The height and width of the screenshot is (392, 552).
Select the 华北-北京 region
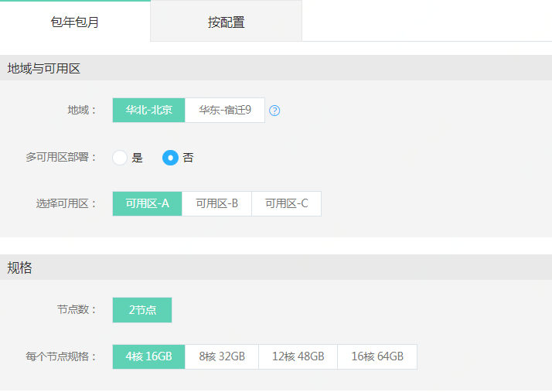pos(148,111)
